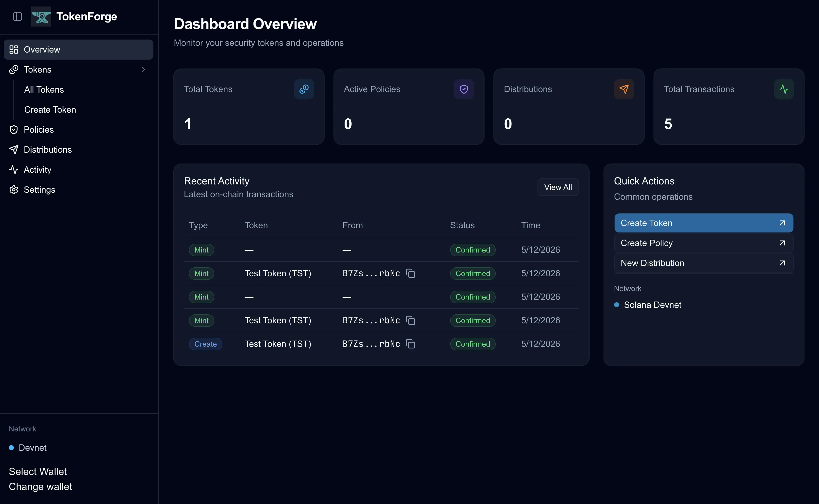Click the Overview grid icon

pyautogui.click(x=14, y=49)
